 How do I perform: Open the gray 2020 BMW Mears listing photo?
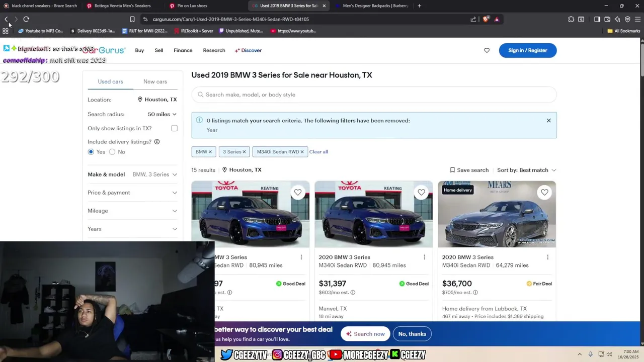pos(497,214)
